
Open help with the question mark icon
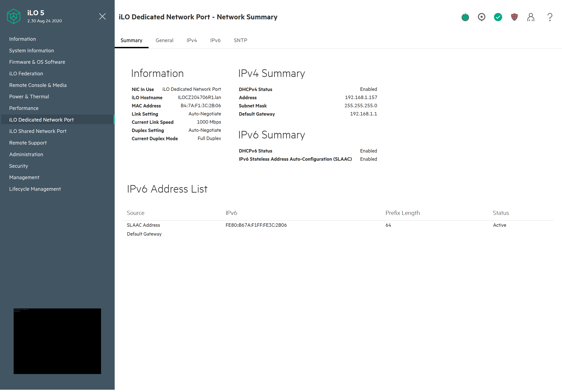click(550, 17)
